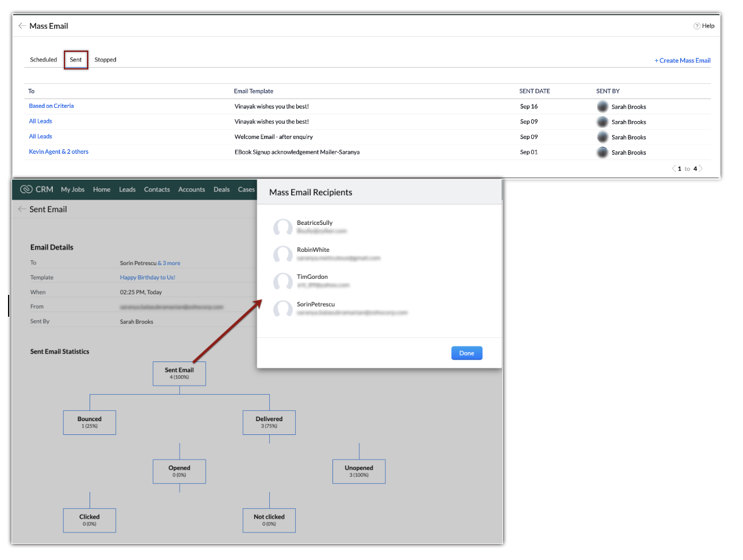Click the Mass Email back arrow
The height and width of the screenshot is (560, 743).
[22, 26]
